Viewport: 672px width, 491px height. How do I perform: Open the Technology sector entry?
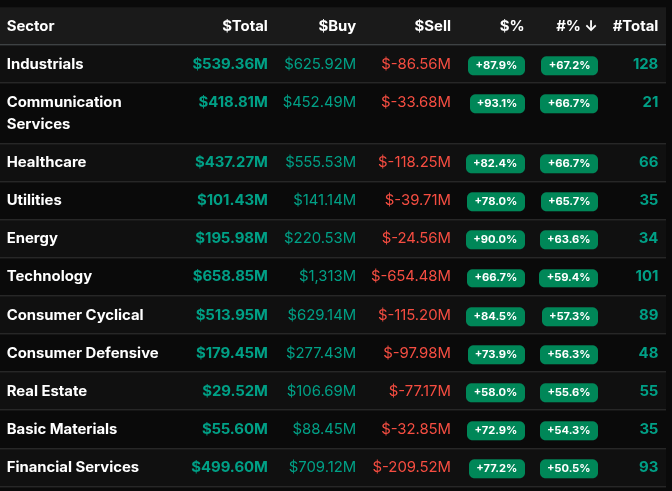coord(49,276)
